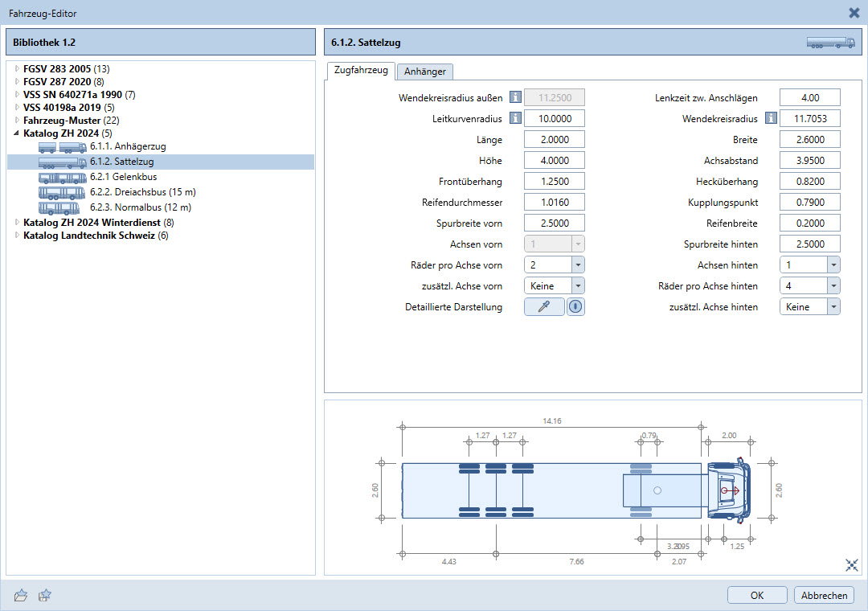Open zusätzl. Achse hinten dropdown
The image size is (868, 611).
pos(832,306)
